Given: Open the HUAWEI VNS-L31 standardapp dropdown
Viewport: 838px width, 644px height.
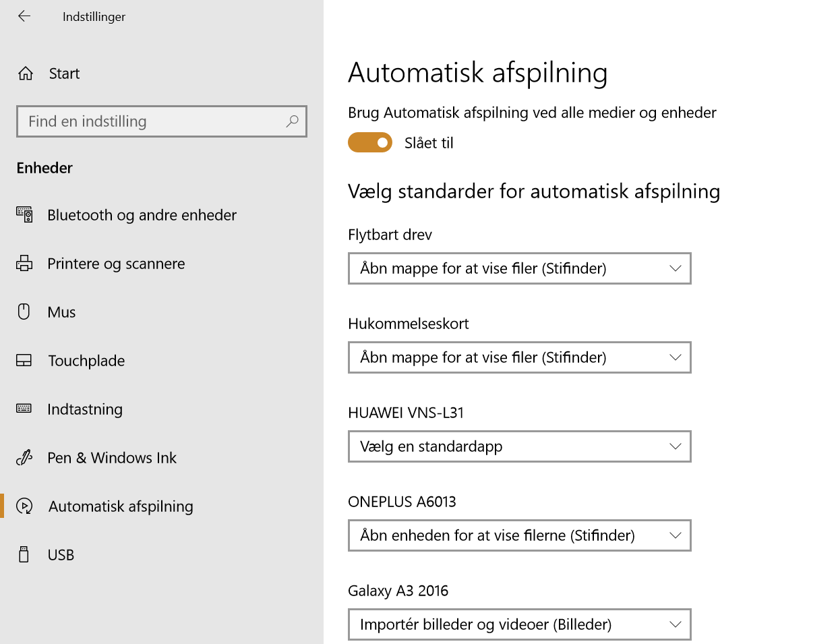Looking at the screenshot, I should click(x=519, y=446).
